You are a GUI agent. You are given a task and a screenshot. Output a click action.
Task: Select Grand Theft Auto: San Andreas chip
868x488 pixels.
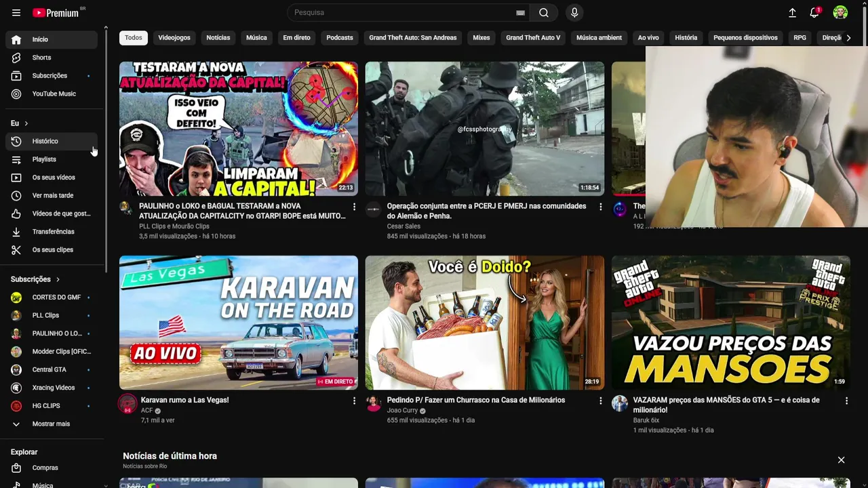click(x=413, y=38)
